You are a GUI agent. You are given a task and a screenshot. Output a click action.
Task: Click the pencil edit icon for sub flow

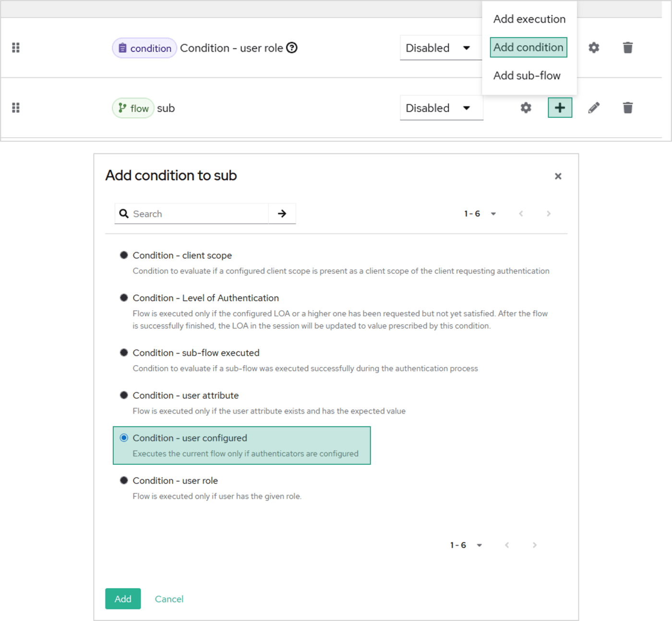click(594, 108)
